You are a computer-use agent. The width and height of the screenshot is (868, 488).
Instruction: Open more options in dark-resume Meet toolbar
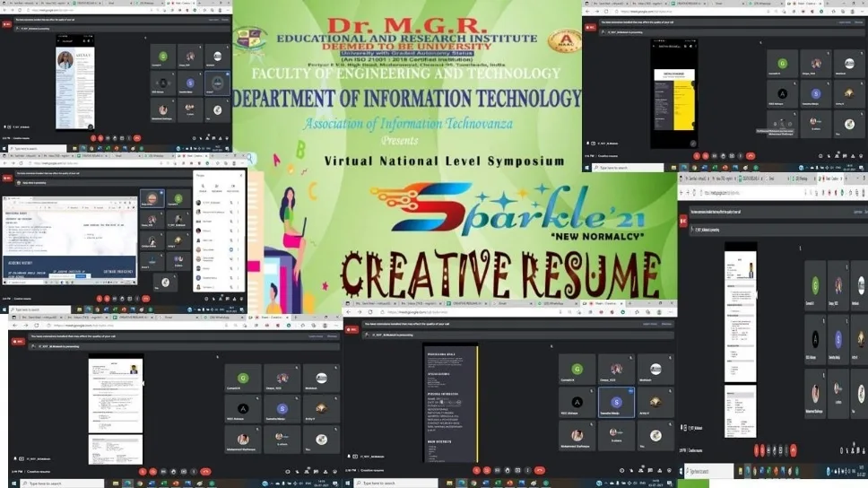coord(525,470)
